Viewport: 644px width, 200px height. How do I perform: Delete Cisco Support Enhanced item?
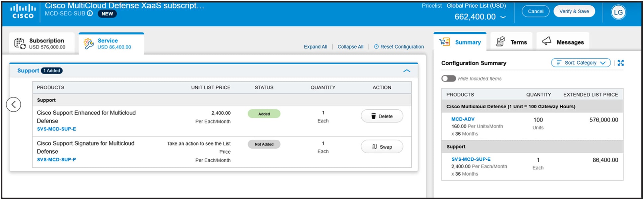(x=382, y=116)
